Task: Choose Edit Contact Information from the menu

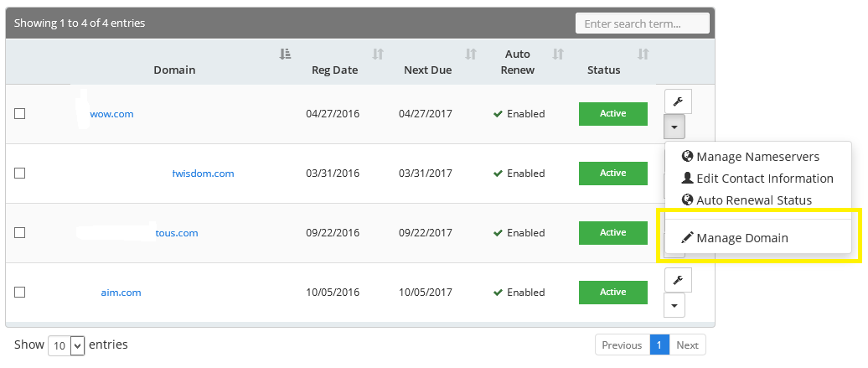Action: [x=758, y=179]
